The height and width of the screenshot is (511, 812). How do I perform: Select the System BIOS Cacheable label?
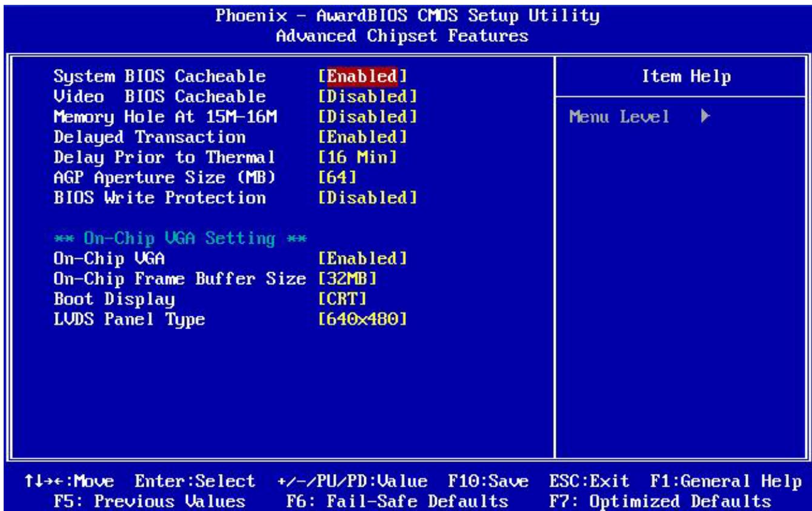(159, 77)
